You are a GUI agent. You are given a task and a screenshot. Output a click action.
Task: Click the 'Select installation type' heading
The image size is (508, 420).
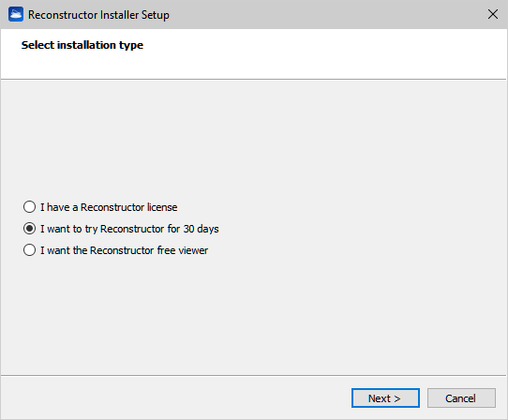82,45
